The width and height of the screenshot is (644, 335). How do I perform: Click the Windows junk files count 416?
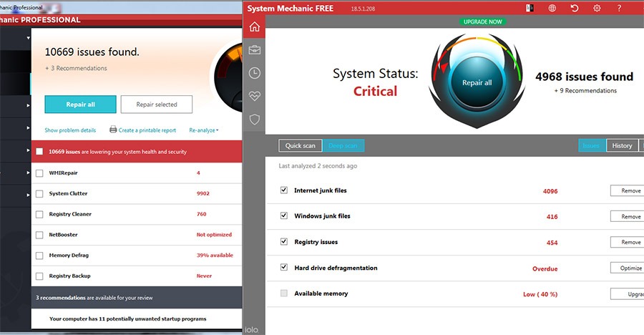[x=552, y=217]
